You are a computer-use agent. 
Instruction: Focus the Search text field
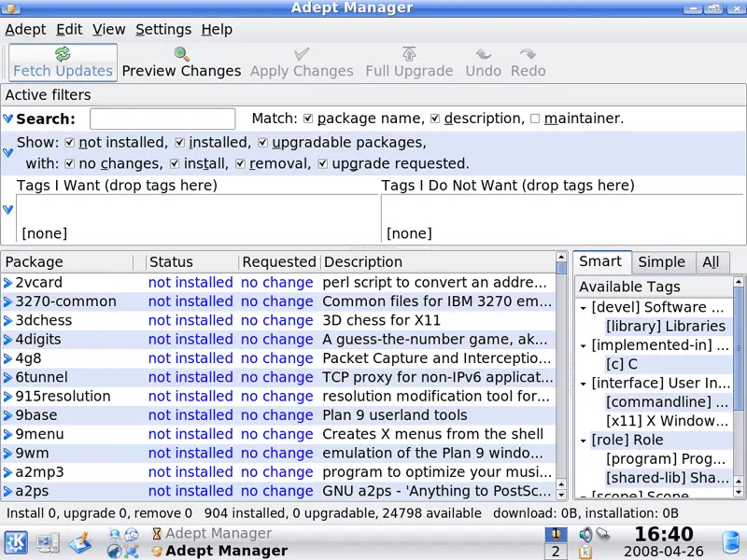tap(162, 119)
